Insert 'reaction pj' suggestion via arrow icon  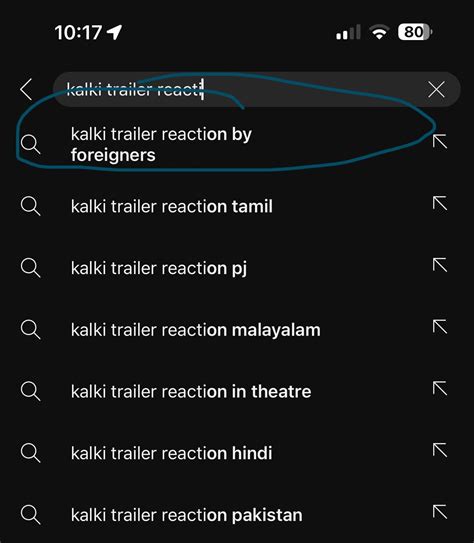[440, 265]
